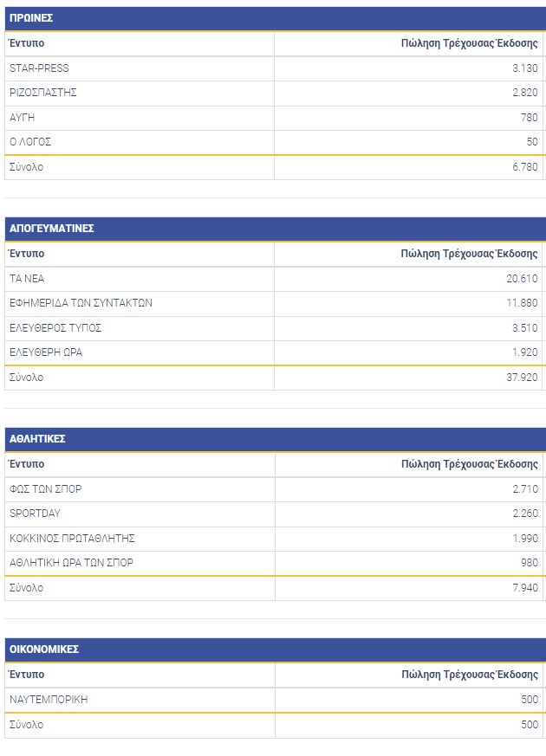This screenshot has width=546, height=756.
Task: Open the ΤΑ ΝΕΑ newspaper entry
Action: click(27, 279)
